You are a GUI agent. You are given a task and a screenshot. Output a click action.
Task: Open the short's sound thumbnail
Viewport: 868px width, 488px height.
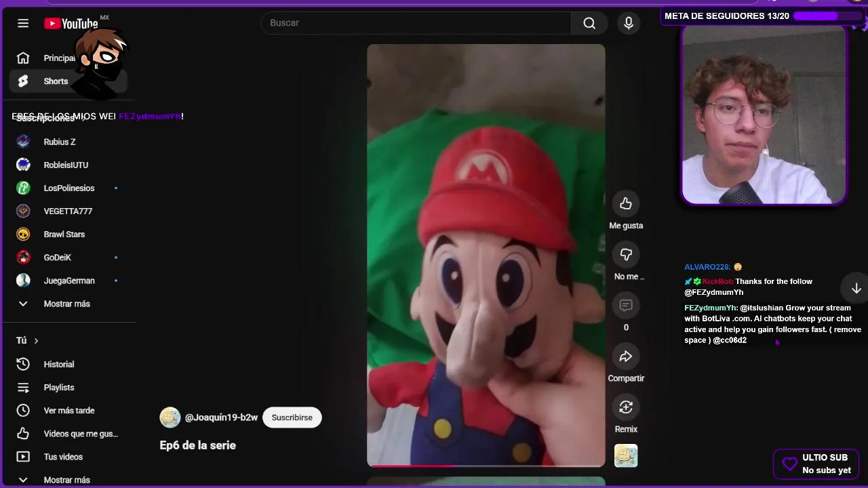(x=626, y=455)
